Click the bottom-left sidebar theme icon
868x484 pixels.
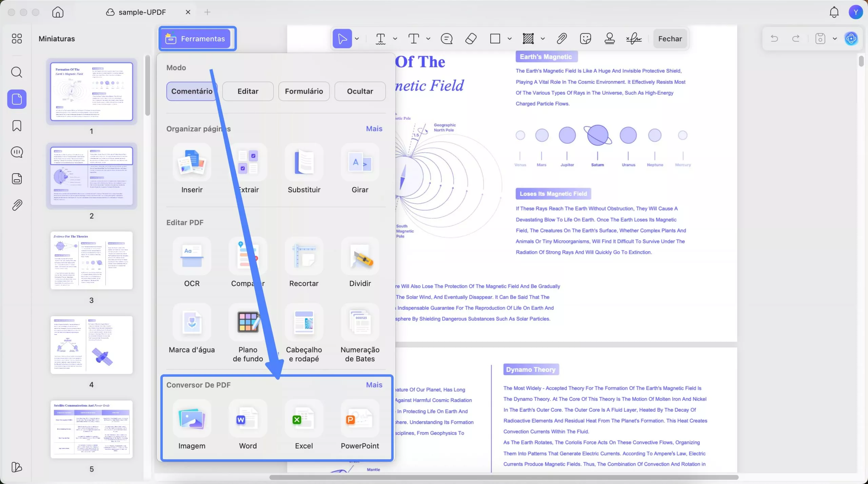17,467
